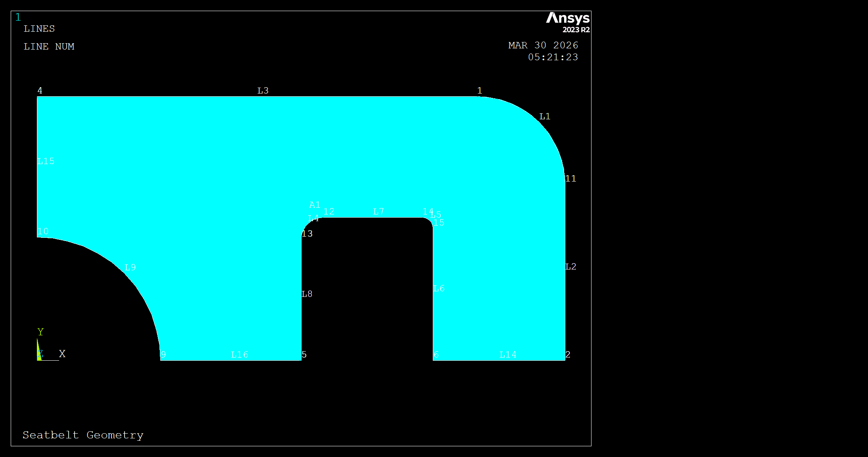
Task: Click the Ansys logo in corner
Action: point(568,22)
